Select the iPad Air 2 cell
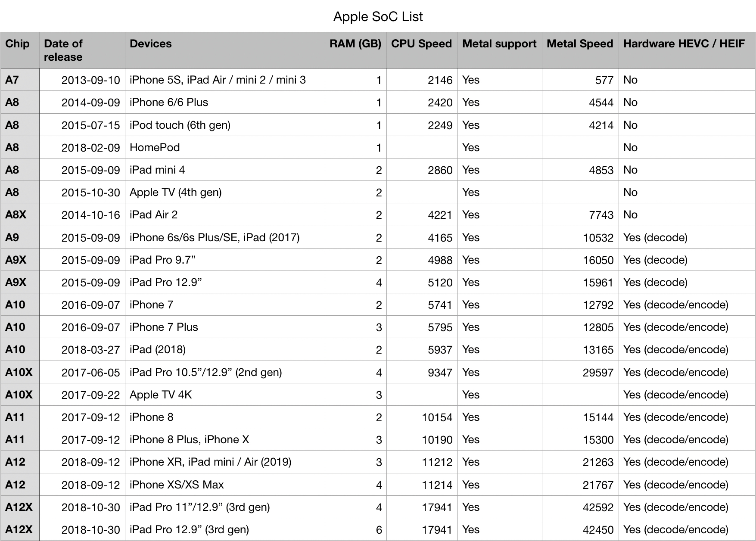This screenshot has width=756, height=541. pos(225,215)
